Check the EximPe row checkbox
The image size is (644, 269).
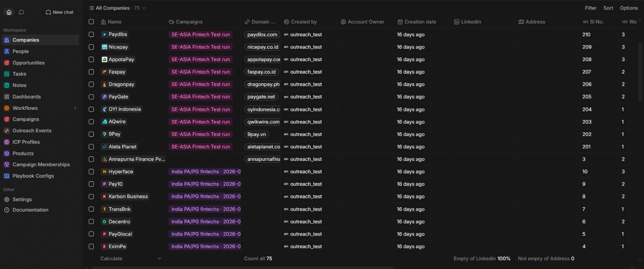pos(91,246)
